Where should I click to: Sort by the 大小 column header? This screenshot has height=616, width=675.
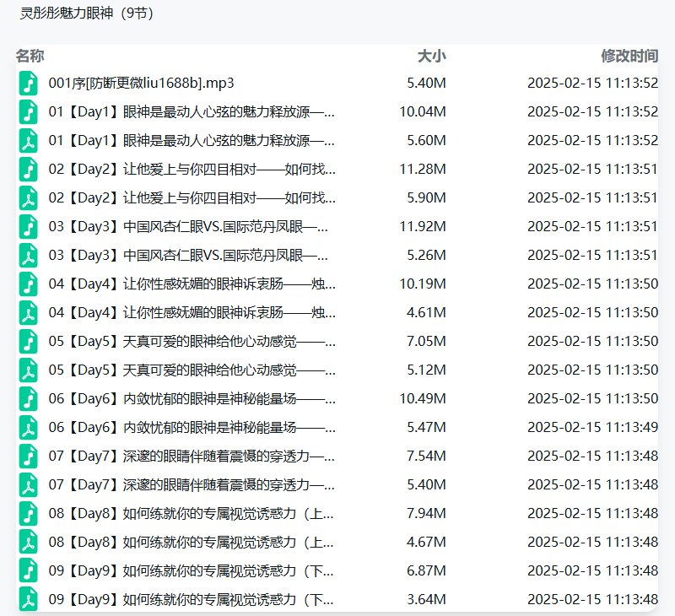[x=432, y=56]
